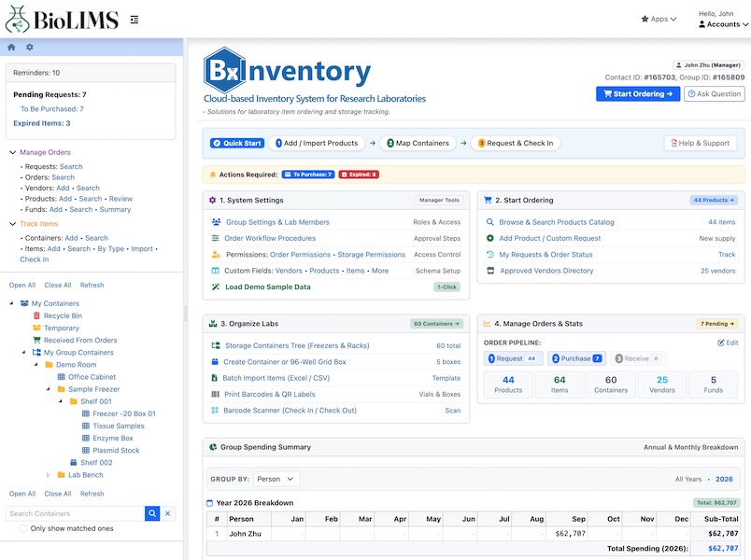This screenshot has width=751, height=560.
Task: Click the 44 Products badge in Start Ordering
Action: (714, 200)
